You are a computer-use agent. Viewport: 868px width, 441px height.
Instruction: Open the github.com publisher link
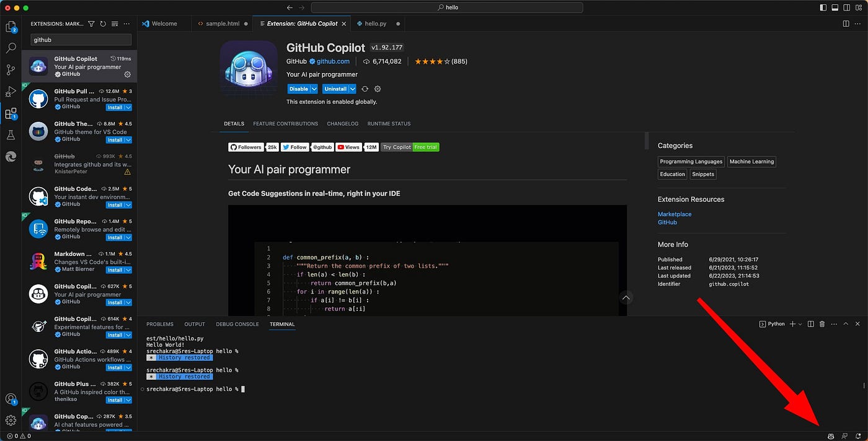pyautogui.click(x=333, y=61)
